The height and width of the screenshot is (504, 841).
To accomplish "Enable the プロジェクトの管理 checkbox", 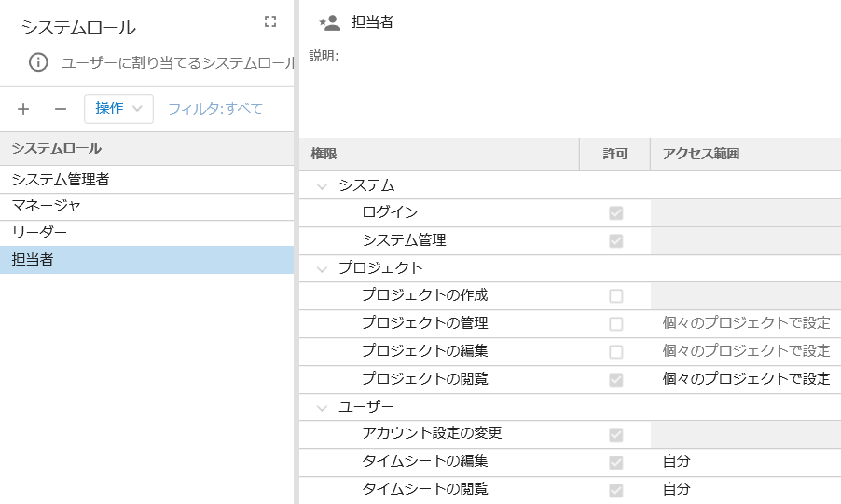I will click(x=615, y=324).
